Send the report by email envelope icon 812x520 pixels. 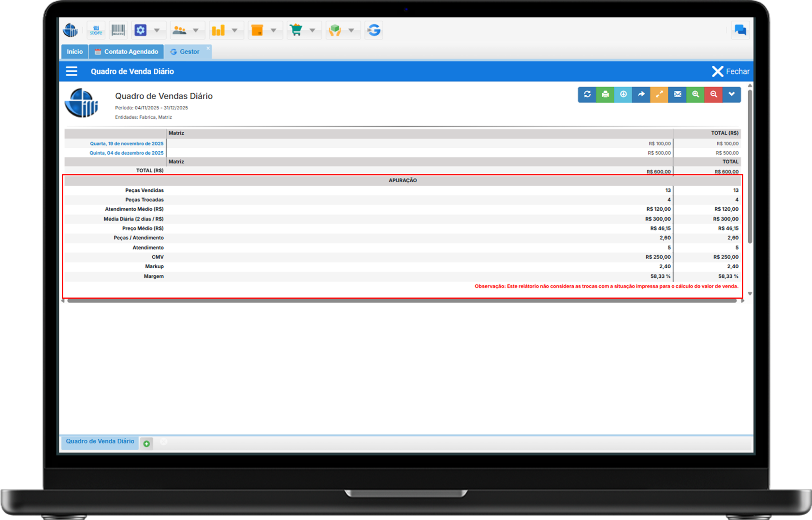[x=678, y=94]
